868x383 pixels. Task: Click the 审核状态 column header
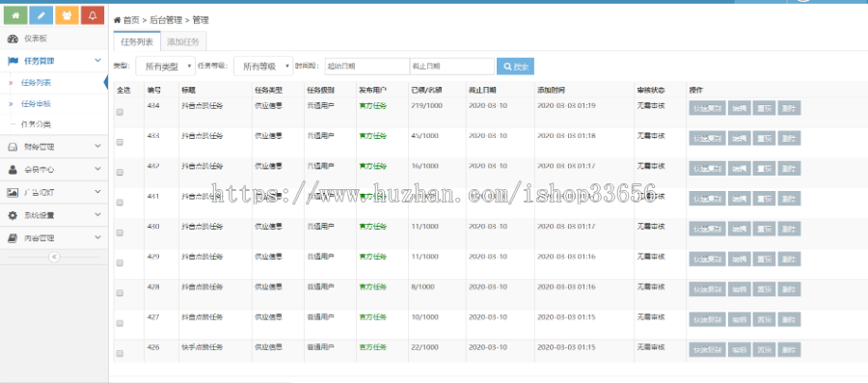click(x=651, y=91)
